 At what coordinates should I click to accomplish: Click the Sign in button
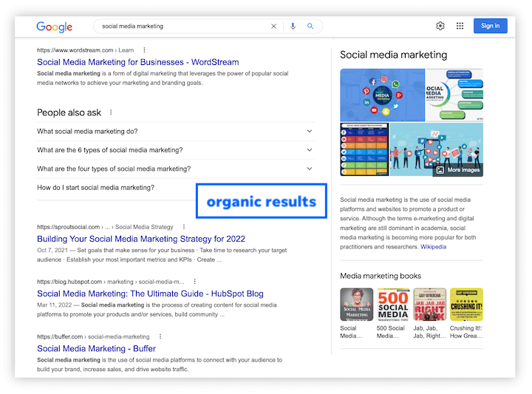click(x=491, y=26)
